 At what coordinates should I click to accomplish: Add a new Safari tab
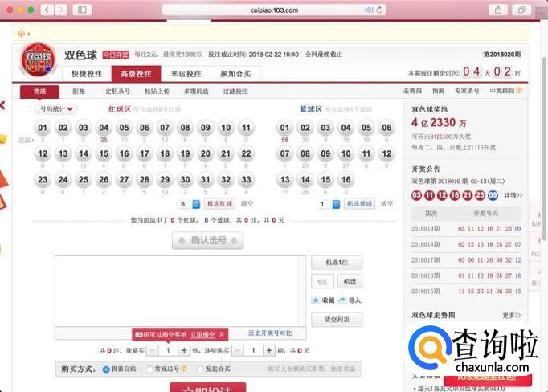[542, 14]
